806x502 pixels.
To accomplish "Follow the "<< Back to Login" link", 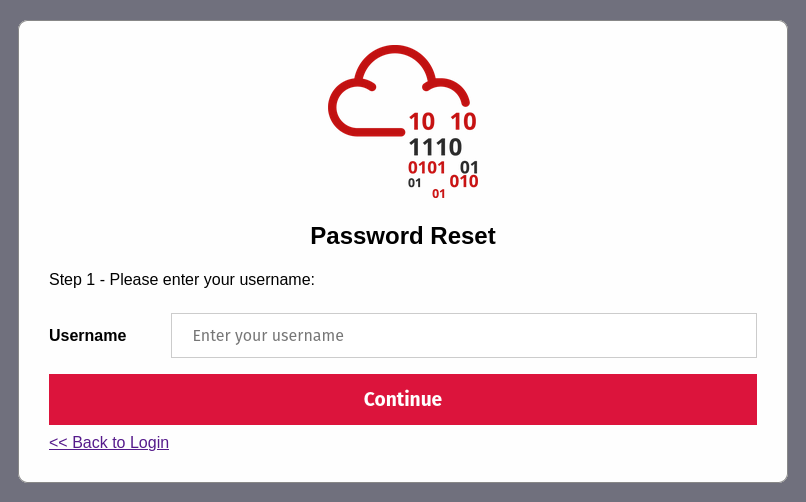I will pos(109,443).
